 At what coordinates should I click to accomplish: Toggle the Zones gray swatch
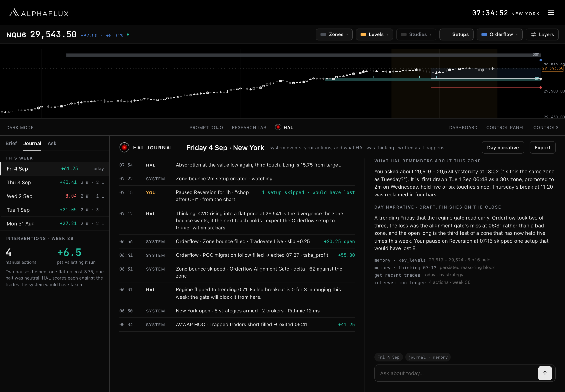click(x=323, y=35)
